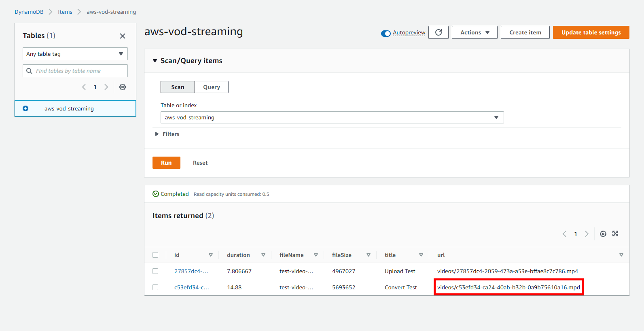This screenshot has height=331, width=644.
Task: Collapse the Scan/Query items section
Action: pos(155,61)
